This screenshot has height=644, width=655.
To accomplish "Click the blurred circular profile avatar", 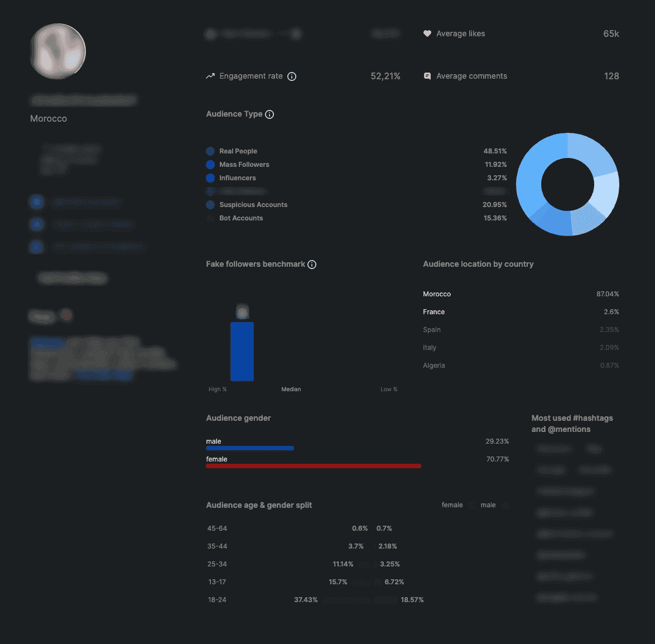I will [58, 51].
